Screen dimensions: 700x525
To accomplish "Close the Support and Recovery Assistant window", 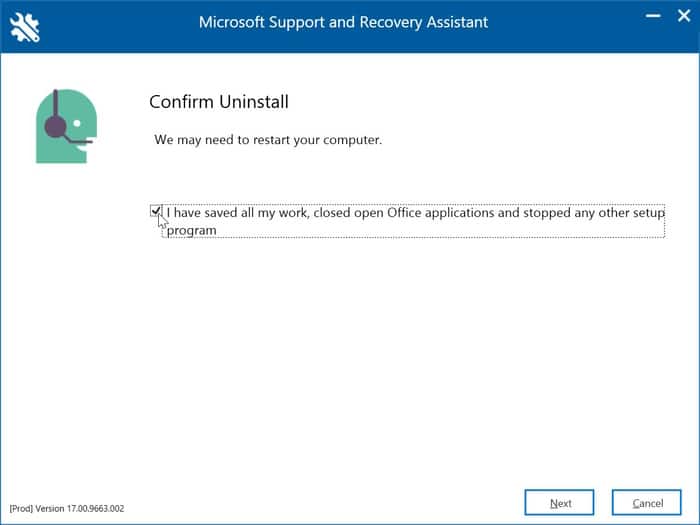I will point(683,16).
